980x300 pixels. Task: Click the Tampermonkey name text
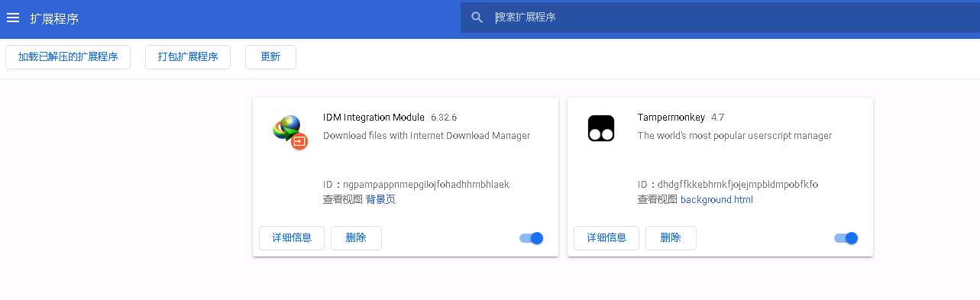[x=671, y=118]
